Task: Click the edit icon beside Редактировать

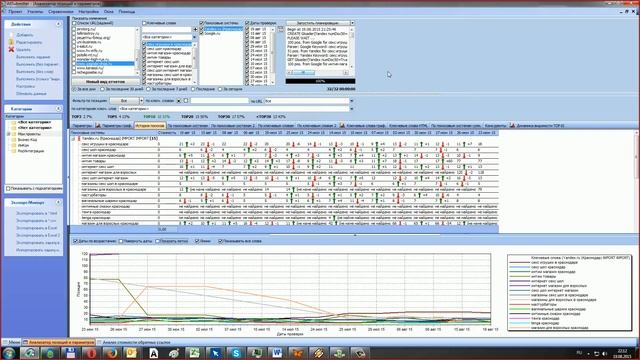Action: coord(11,42)
